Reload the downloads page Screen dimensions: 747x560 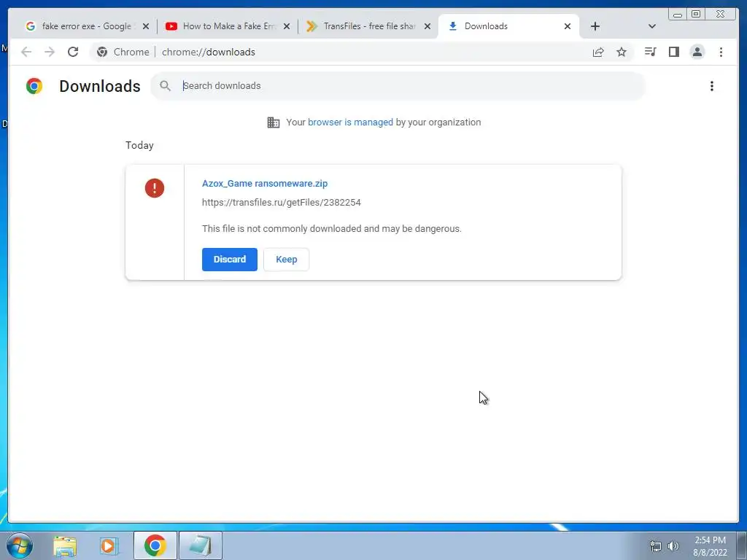(x=73, y=52)
